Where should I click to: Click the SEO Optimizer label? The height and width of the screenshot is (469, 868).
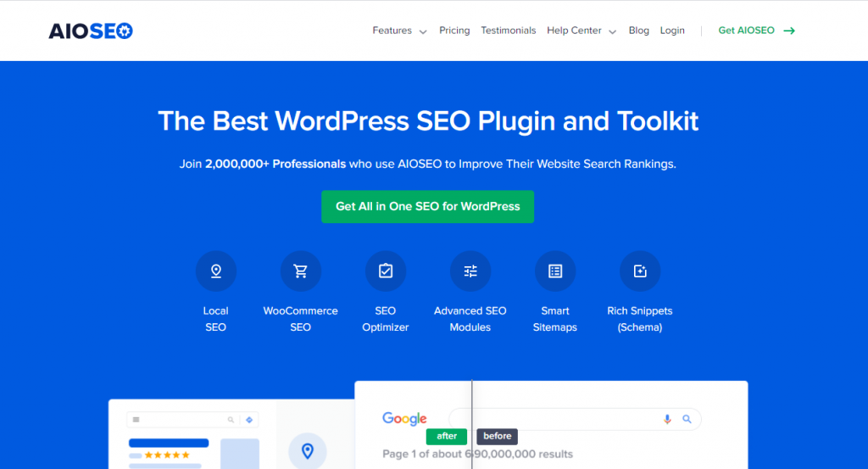click(x=386, y=319)
